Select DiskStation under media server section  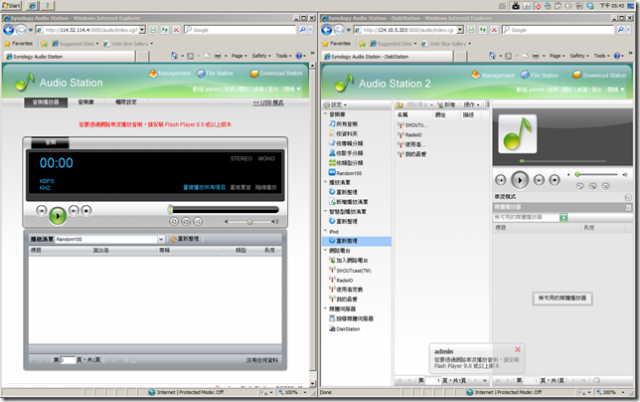pos(344,329)
